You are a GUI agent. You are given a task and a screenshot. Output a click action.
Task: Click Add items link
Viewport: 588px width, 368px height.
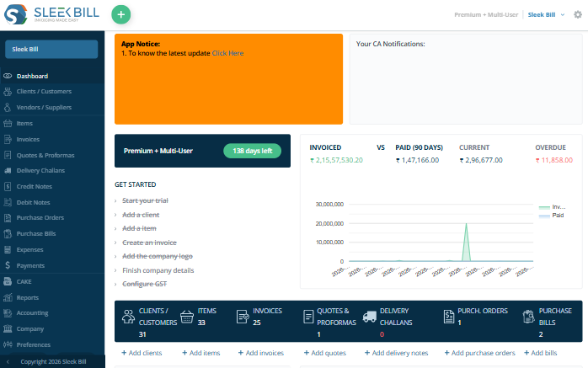pos(201,353)
